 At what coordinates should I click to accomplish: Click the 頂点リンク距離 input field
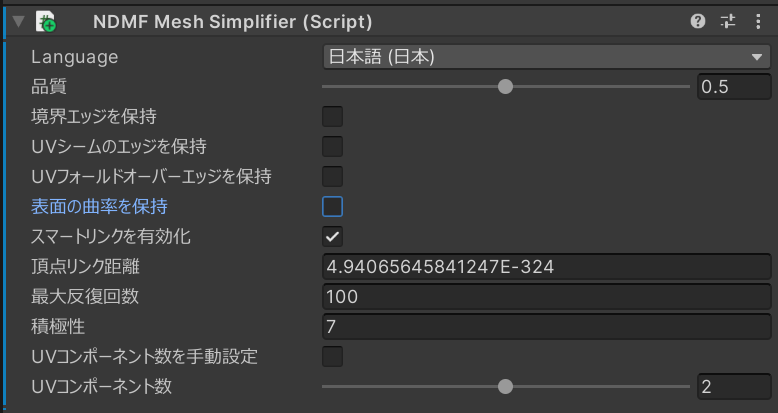point(546,267)
